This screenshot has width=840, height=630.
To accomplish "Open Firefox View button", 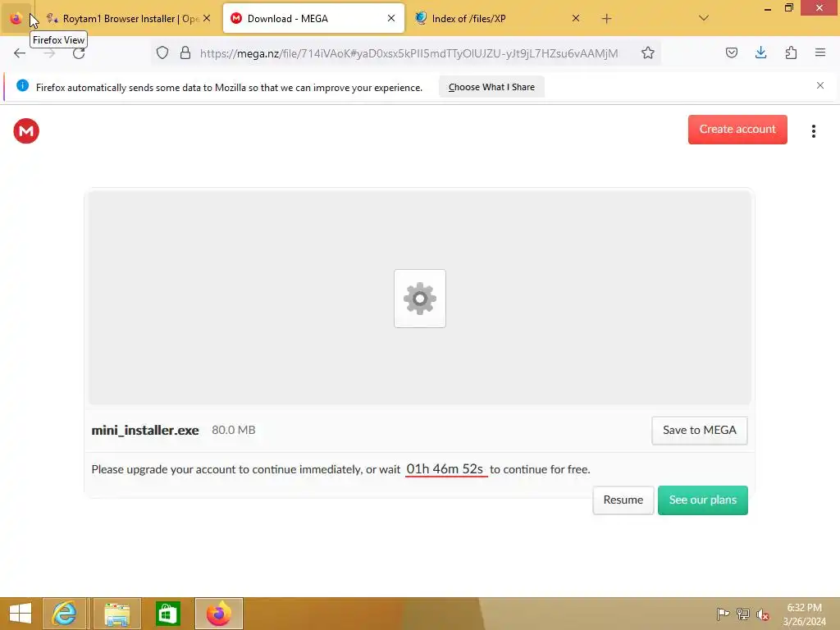I will [16, 19].
